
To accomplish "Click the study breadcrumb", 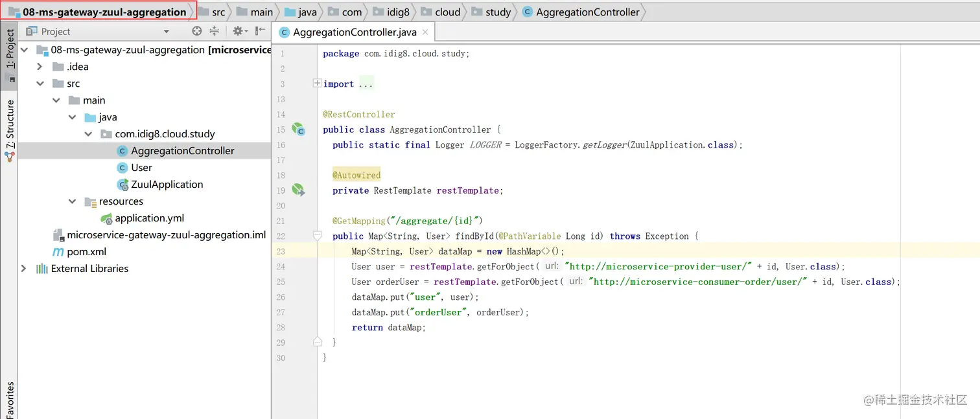I will pos(491,12).
